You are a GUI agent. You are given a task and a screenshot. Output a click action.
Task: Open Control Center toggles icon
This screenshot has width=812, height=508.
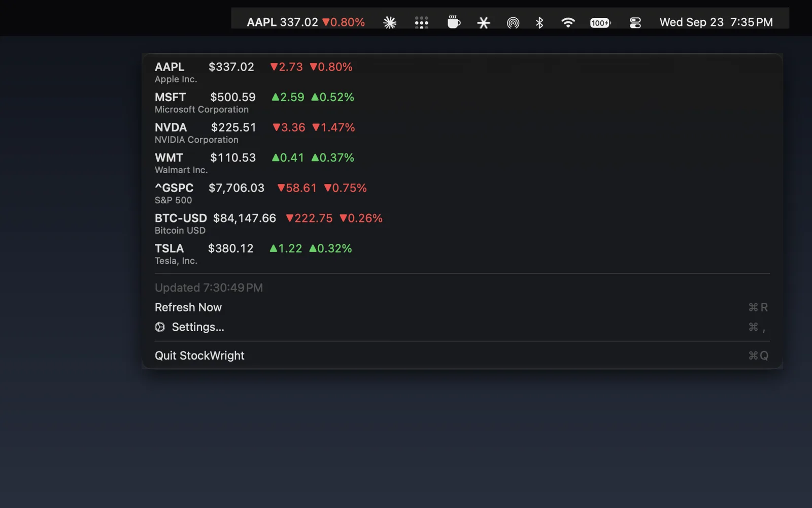635,23
